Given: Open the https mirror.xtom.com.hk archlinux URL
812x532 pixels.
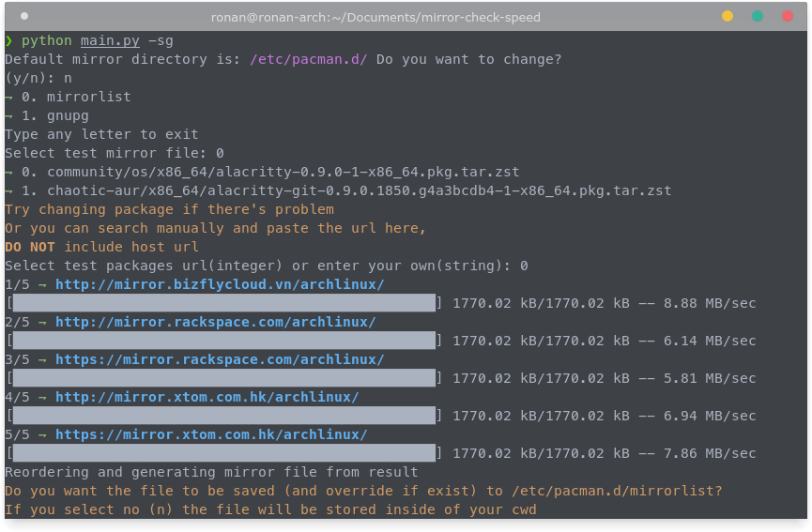Looking at the screenshot, I should coord(211,434).
